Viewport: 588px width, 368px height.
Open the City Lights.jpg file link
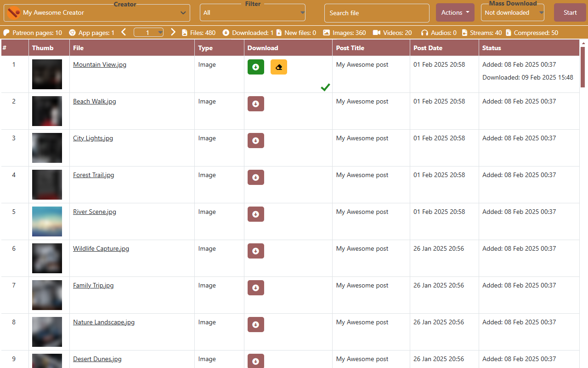[x=93, y=138]
